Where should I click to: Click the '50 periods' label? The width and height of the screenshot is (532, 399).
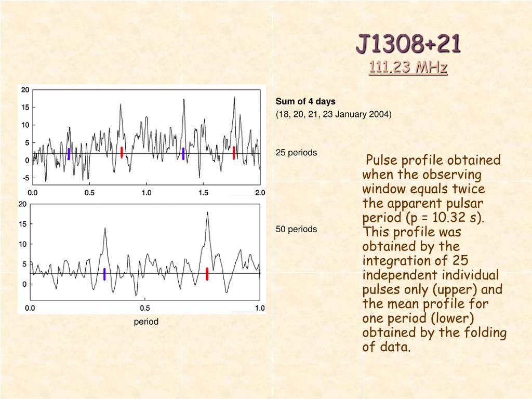point(296,229)
